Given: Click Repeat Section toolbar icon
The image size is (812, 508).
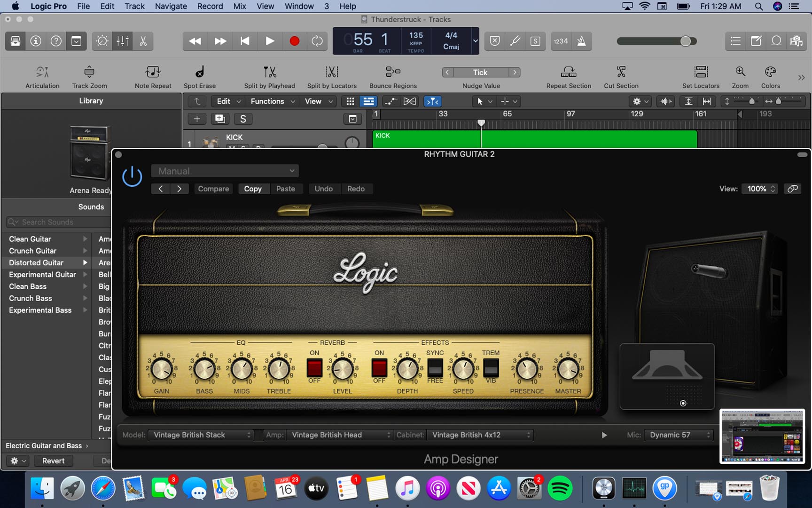Looking at the screenshot, I should pyautogui.click(x=569, y=72).
